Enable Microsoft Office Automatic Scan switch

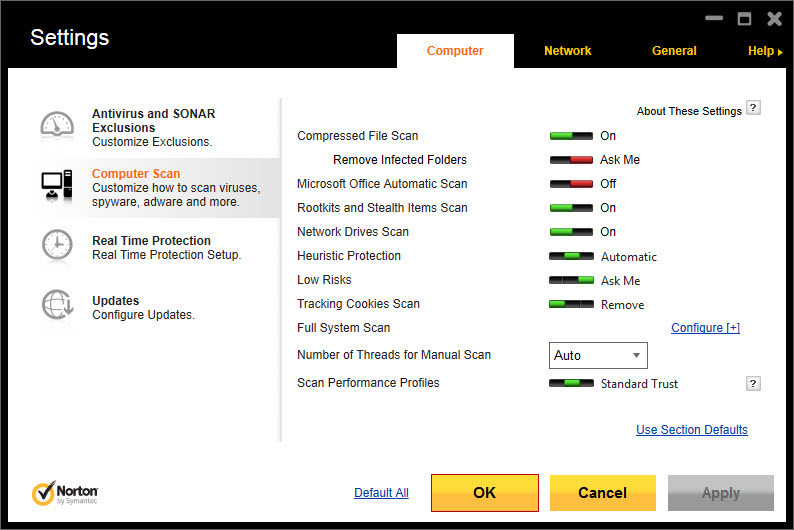pos(571,184)
